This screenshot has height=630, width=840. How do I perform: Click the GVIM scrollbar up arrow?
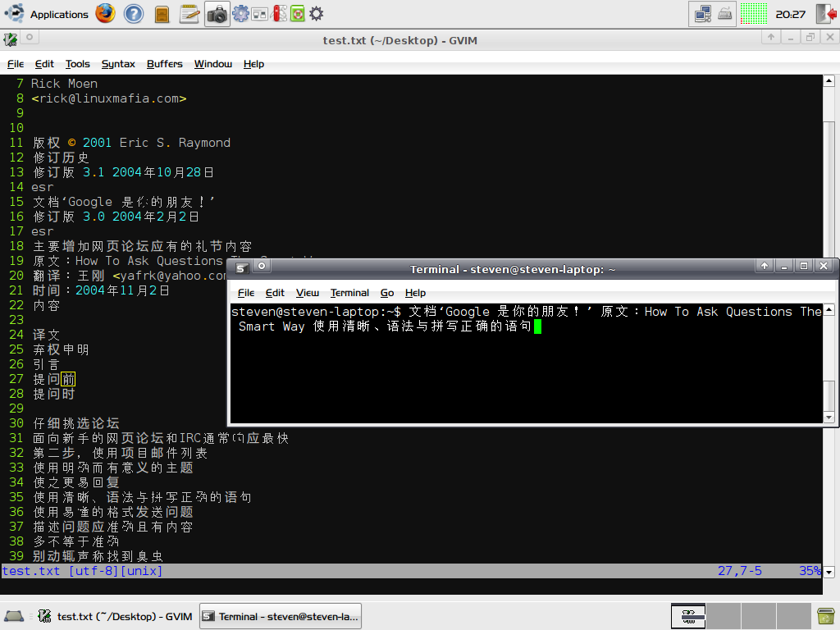pos(829,81)
